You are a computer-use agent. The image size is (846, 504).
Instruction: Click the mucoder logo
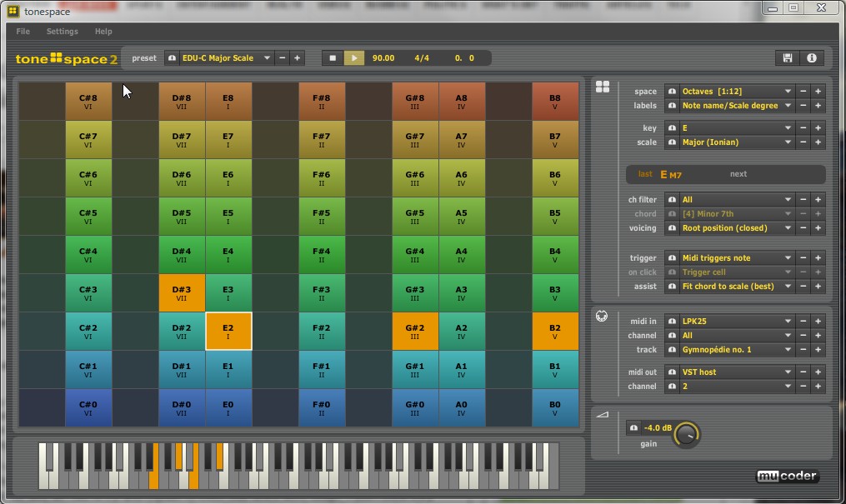788,476
